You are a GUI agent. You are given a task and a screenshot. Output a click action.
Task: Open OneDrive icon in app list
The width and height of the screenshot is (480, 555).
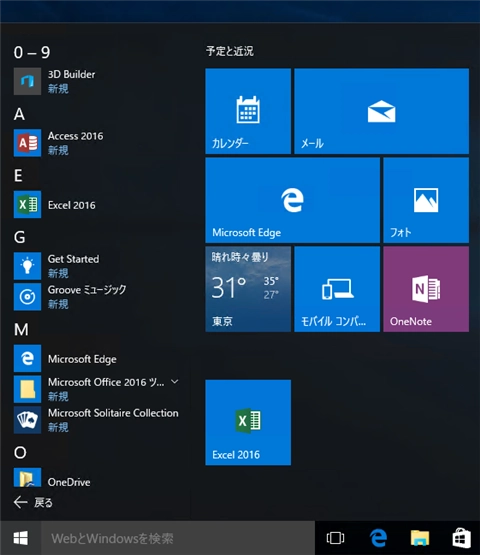point(27,477)
